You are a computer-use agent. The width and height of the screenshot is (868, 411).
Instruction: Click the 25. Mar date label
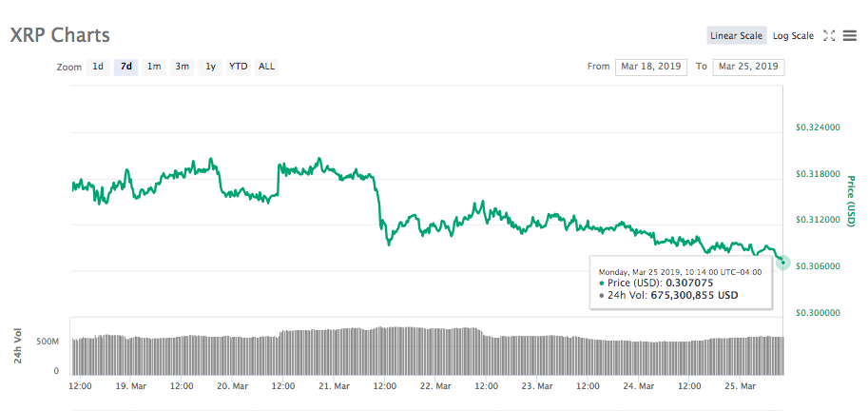tap(740, 385)
